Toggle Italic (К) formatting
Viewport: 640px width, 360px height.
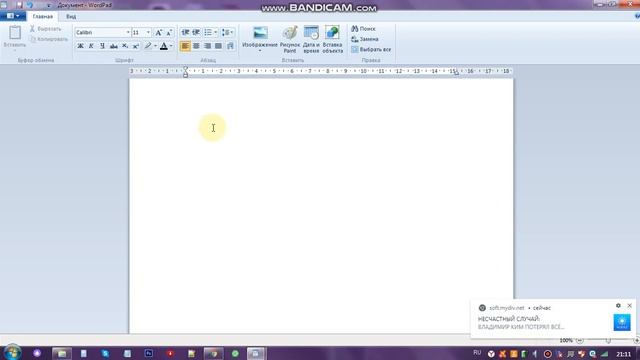click(x=91, y=46)
